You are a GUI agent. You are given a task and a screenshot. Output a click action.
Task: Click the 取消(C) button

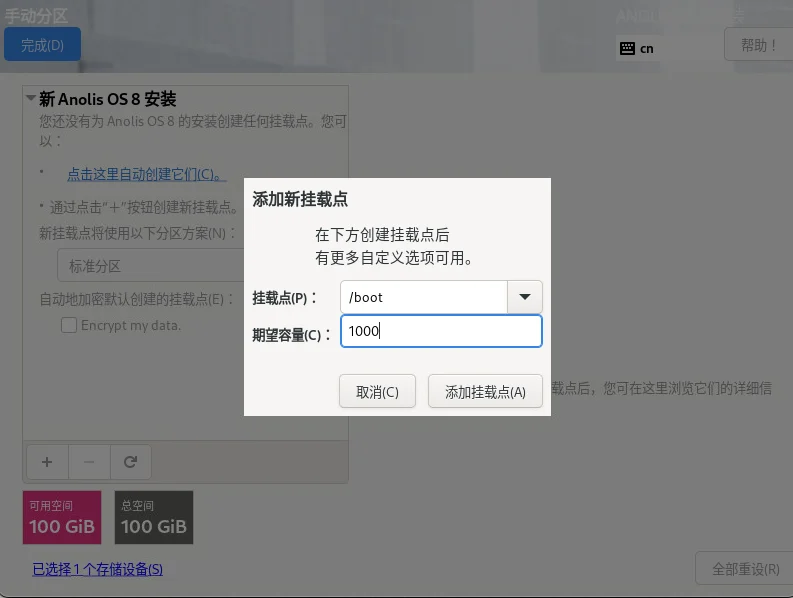coord(377,391)
